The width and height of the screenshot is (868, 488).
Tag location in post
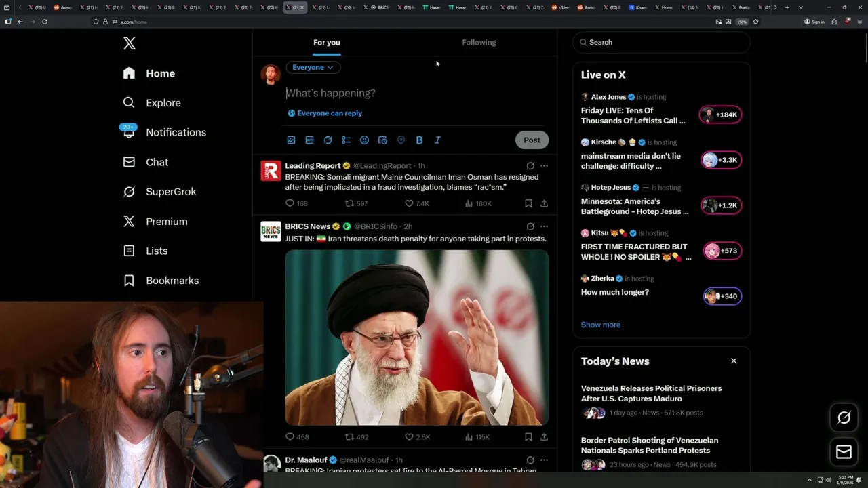point(401,140)
